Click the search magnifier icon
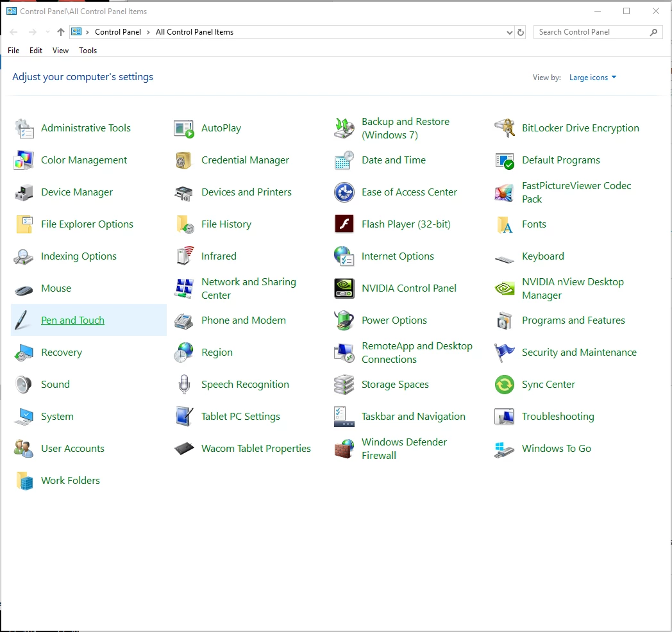672x632 pixels. (x=653, y=32)
